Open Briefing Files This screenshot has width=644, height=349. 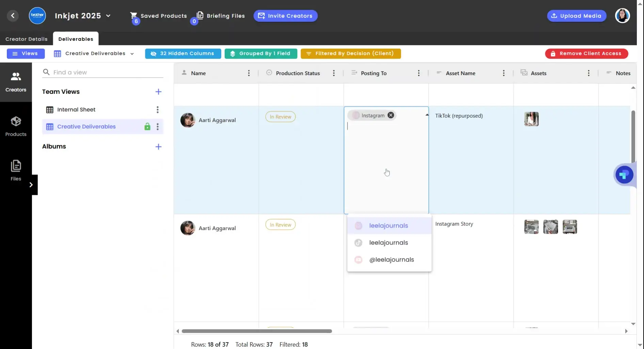coord(221,16)
